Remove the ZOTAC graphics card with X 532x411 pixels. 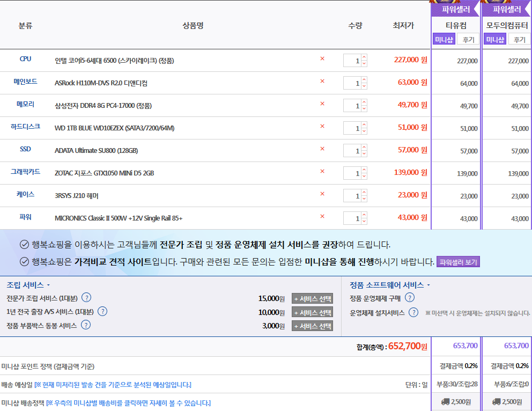point(322,172)
